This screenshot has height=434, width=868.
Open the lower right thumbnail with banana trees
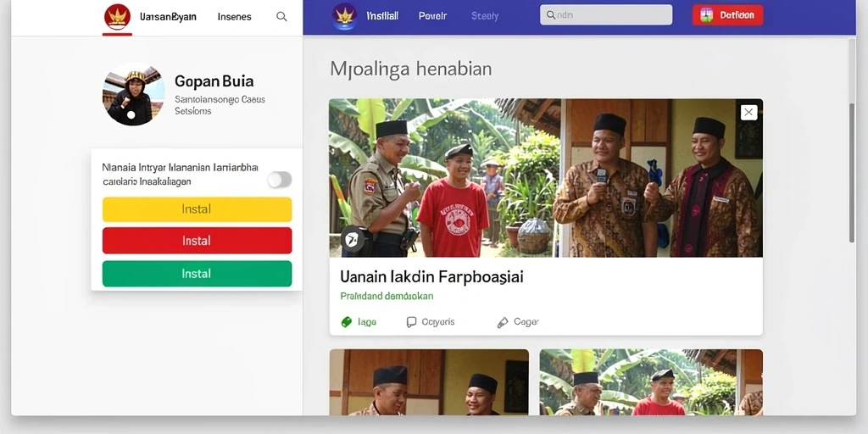(651, 382)
